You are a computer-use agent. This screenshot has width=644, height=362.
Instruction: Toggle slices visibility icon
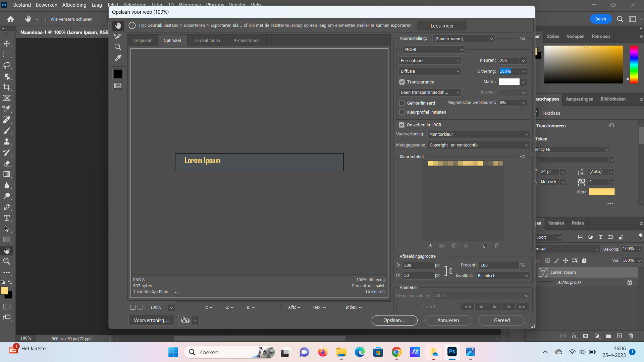(118, 86)
